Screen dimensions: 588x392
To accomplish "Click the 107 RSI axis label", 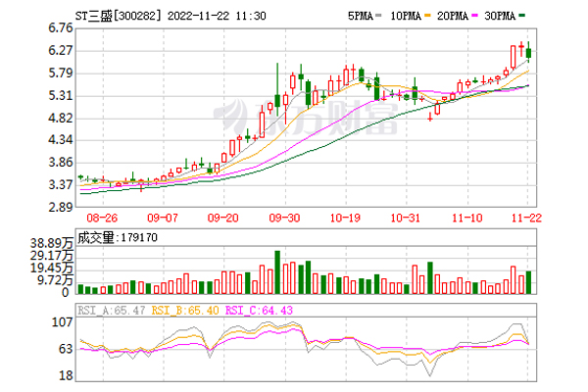I will 63,321.
